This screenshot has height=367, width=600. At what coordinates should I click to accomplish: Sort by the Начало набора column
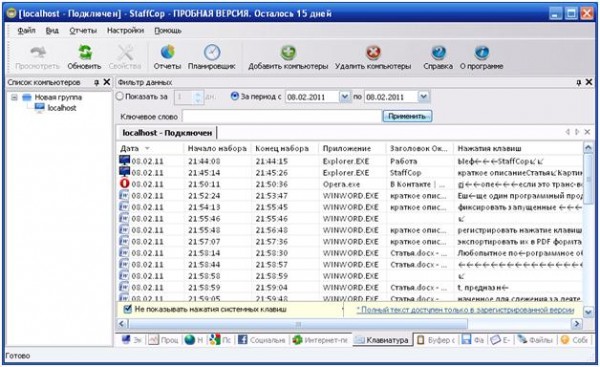(217, 148)
